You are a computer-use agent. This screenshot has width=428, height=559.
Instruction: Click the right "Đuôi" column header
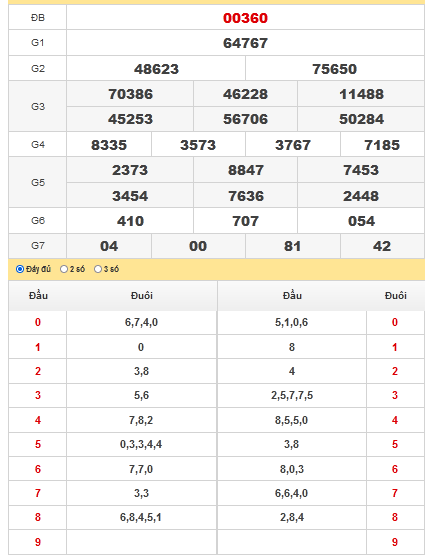pyautogui.click(x=395, y=295)
